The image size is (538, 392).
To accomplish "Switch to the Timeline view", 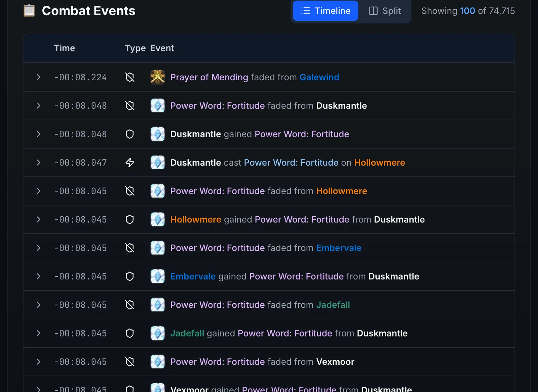I will 325,11.
